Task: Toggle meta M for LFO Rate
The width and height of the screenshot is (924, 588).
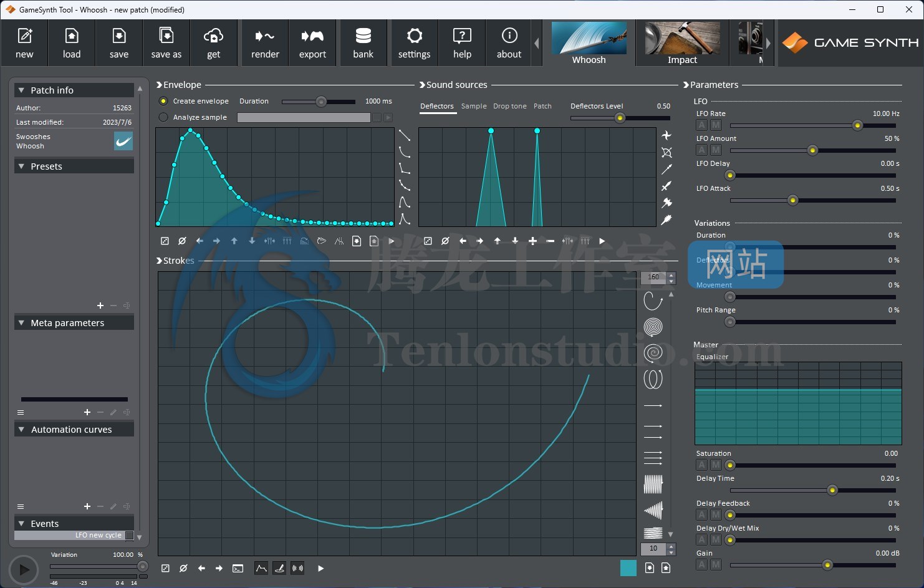Action: point(716,125)
